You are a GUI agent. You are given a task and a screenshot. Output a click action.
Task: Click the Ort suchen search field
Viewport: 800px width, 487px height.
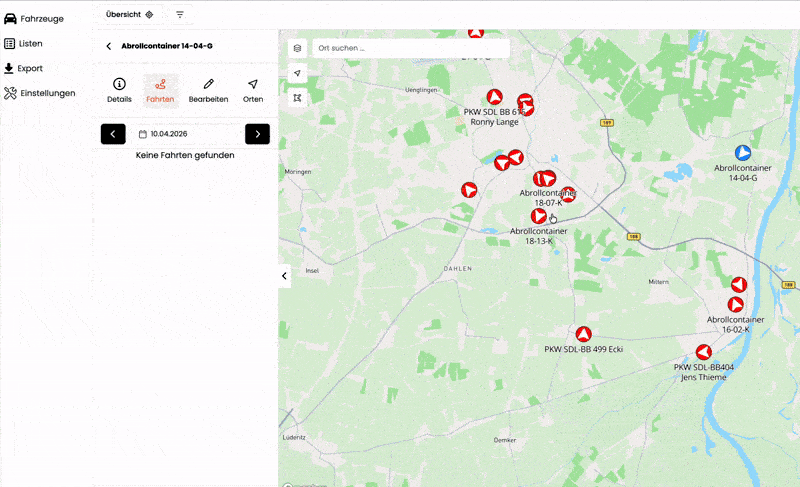pos(411,48)
